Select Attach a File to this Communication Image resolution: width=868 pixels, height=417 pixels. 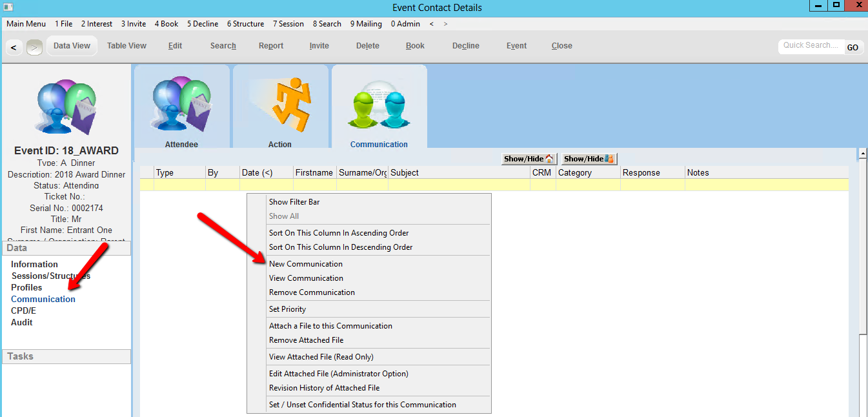click(x=330, y=326)
